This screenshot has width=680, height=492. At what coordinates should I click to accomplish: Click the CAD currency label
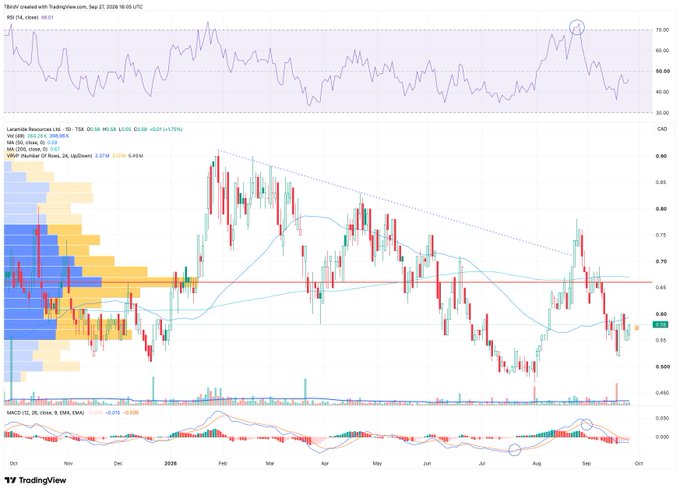pos(662,129)
